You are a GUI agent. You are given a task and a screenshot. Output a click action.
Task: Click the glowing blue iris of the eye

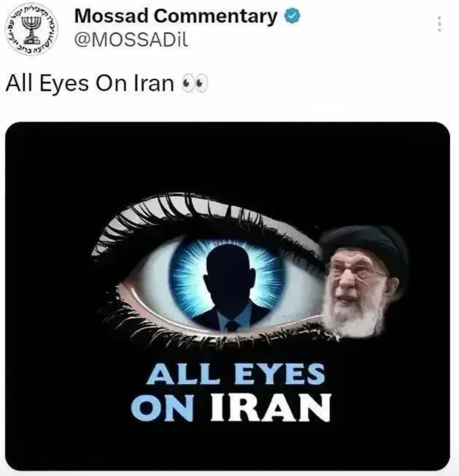coord(227,284)
